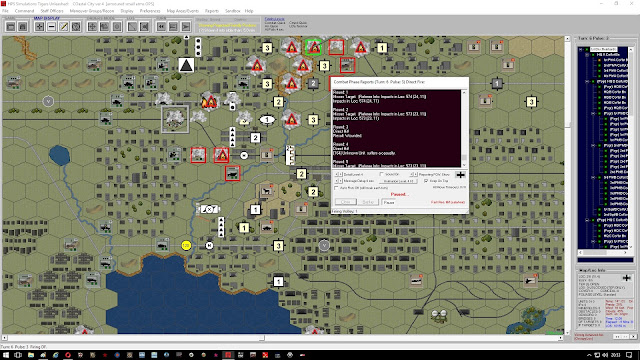The width and height of the screenshot is (640, 360).
Task: Toggle the sound checkbox in reports dialog
Action: (x=382, y=174)
